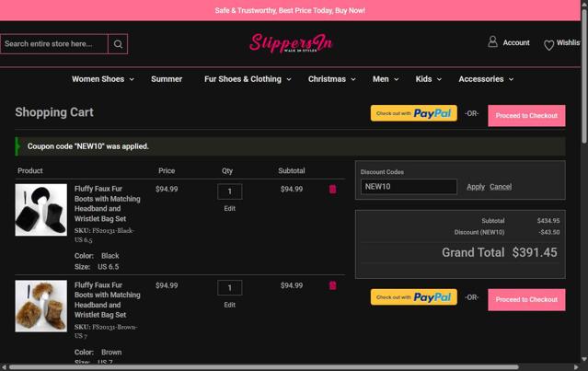Screen dimensions: 588x371
Task: Expand the Kids menu chevron
Action: pyautogui.click(x=439, y=79)
